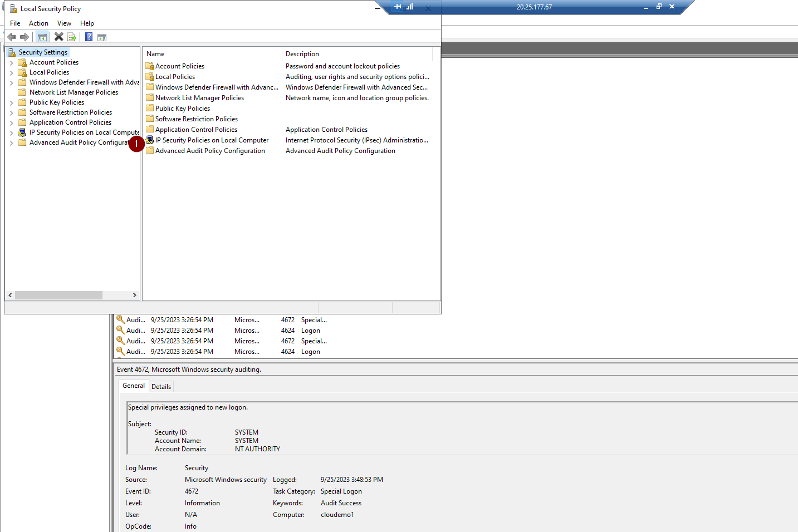This screenshot has height=532, width=798.
Task: Click the tree pane horizontal scrollbar thumb
Action: coord(58,295)
